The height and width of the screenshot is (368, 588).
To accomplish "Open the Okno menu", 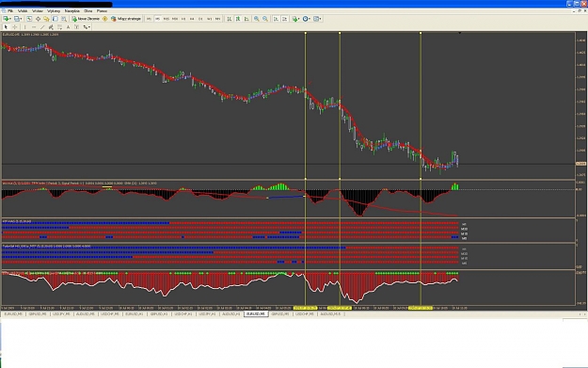I will point(88,11).
